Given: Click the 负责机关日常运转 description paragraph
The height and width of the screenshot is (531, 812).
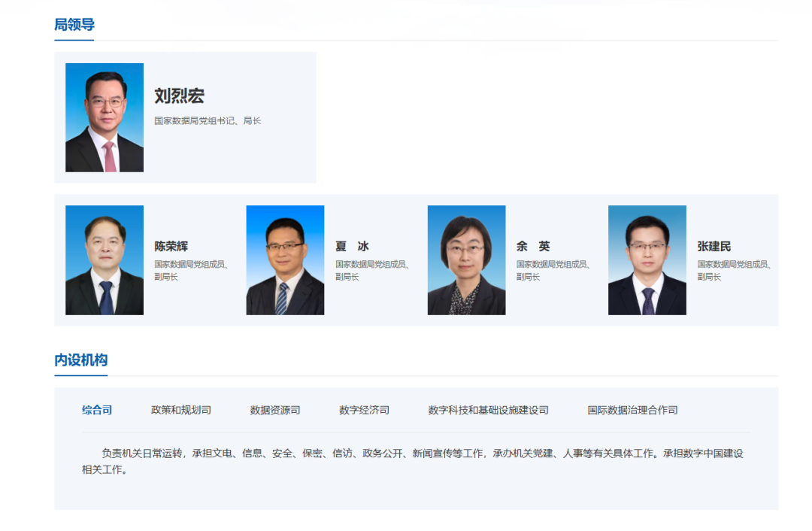Looking at the screenshot, I should click(x=413, y=461).
